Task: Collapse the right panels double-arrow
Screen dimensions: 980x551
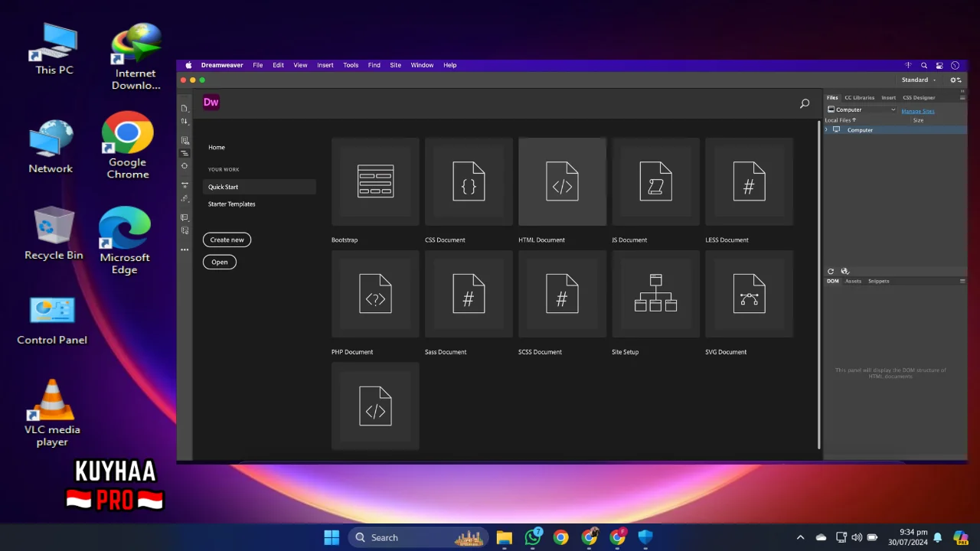Action: click(962, 91)
